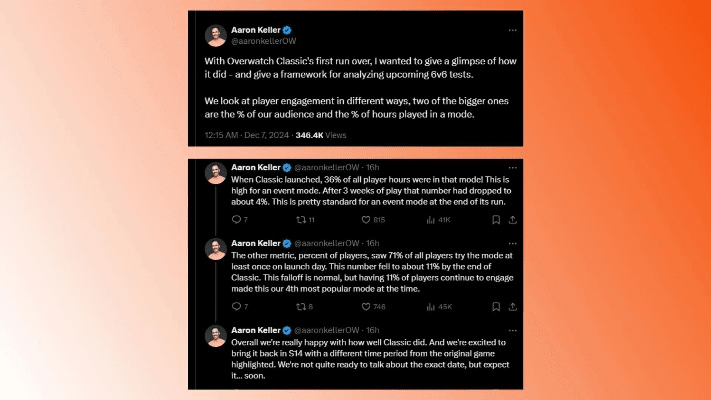Click Aaron Keller's avatar in the top tweet

click(x=215, y=35)
